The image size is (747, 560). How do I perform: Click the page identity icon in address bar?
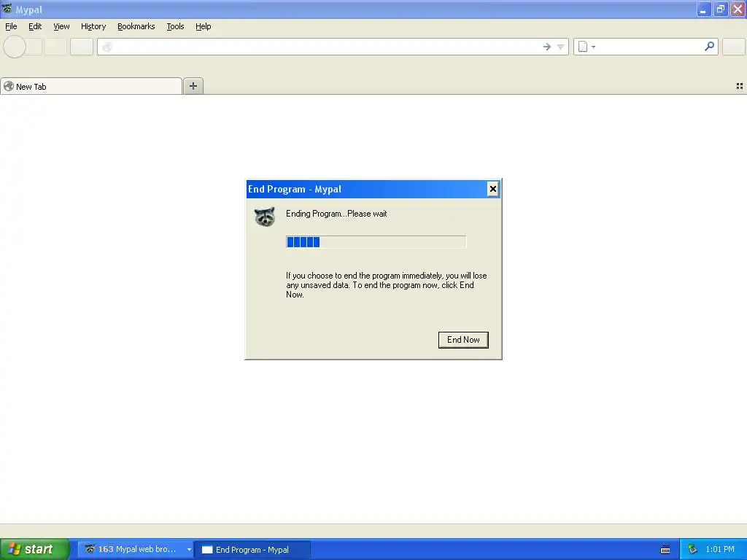107,47
